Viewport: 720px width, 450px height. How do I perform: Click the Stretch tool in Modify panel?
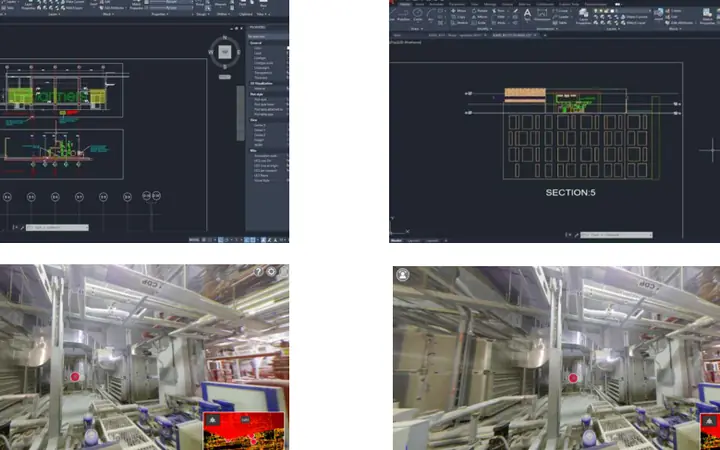[459, 22]
